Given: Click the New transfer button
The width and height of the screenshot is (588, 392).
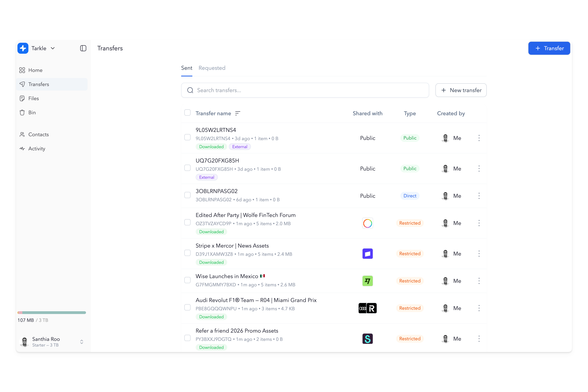Looking at the screenshot, I should [x=461, y=90].
